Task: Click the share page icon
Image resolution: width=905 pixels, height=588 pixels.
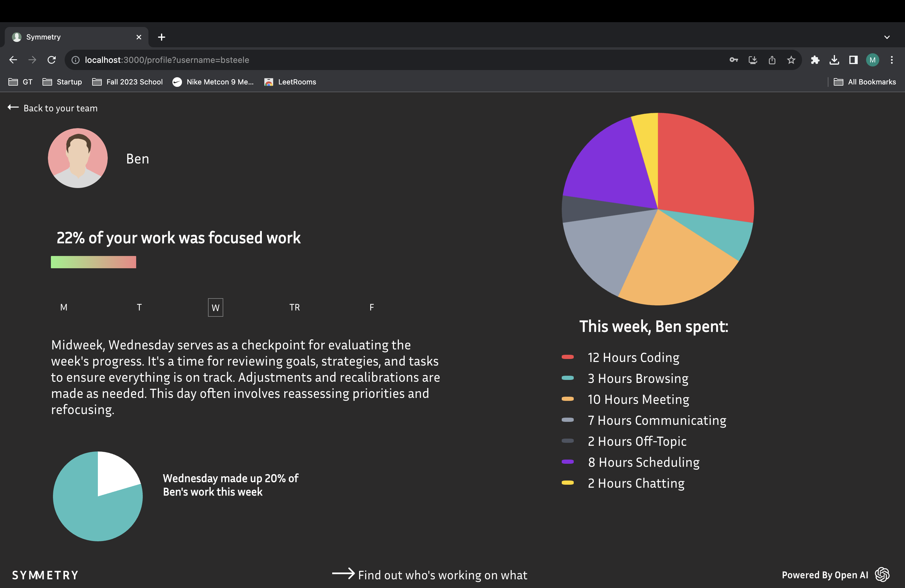Action: tap(772, 60)
